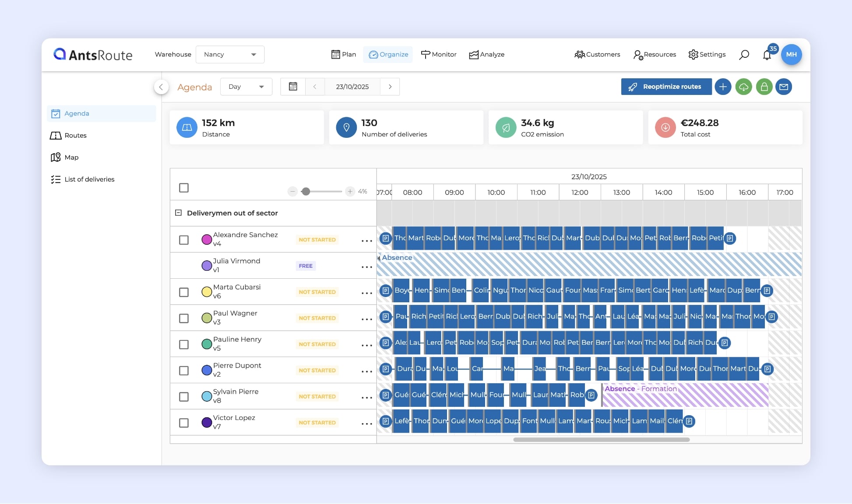Click the blue envelope send icon
852x504 pixels.
tap(784, 87)
